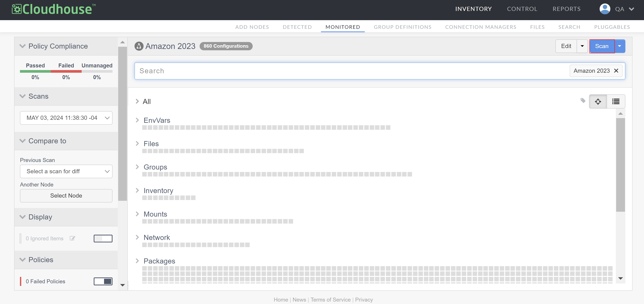Switch to the list view
The height and width of the screenshot is (304, 644).
click(616, 102)
